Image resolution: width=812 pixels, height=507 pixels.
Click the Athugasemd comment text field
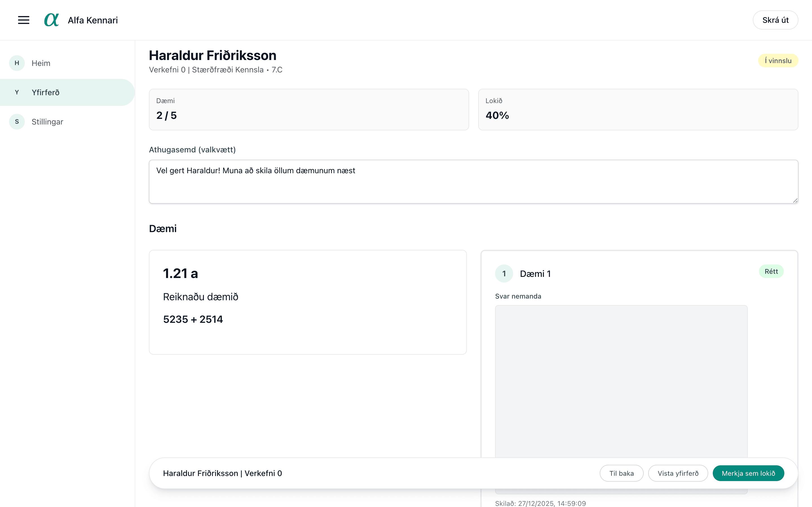473,181
